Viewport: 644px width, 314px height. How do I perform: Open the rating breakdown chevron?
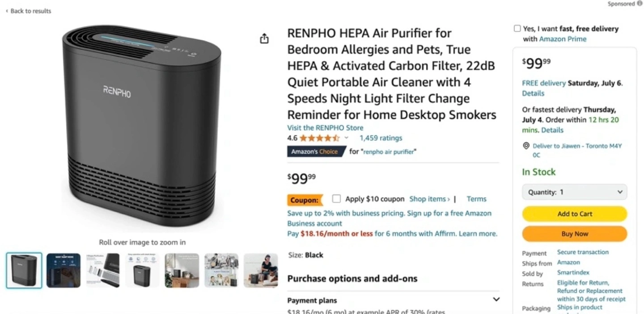coord(346,138)
